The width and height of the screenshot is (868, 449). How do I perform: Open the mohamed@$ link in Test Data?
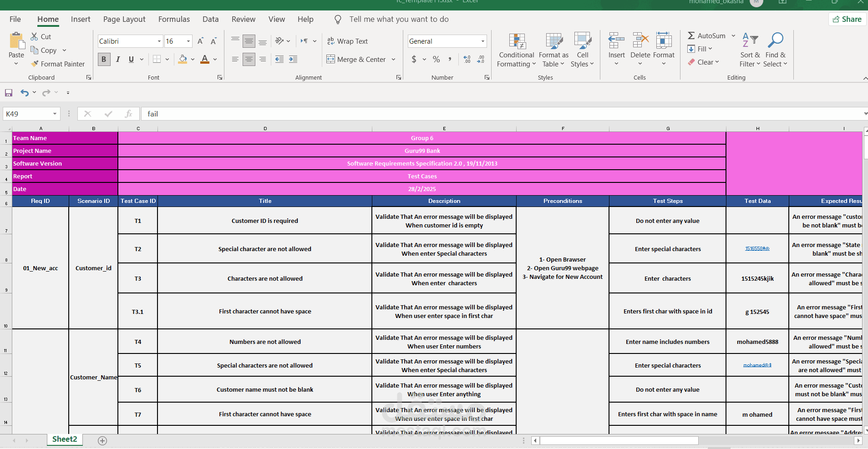coord(757,365)
